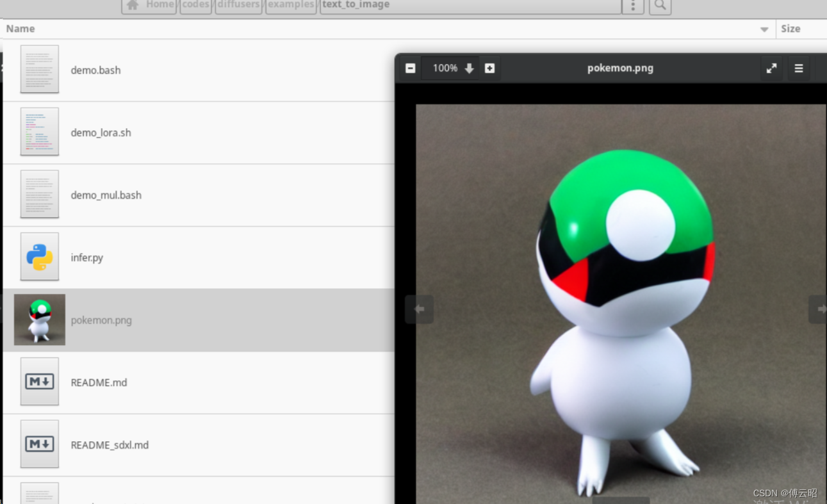Select the Python icon for infer.py
This screenshot has height=504, width=827.
point(39,257)
